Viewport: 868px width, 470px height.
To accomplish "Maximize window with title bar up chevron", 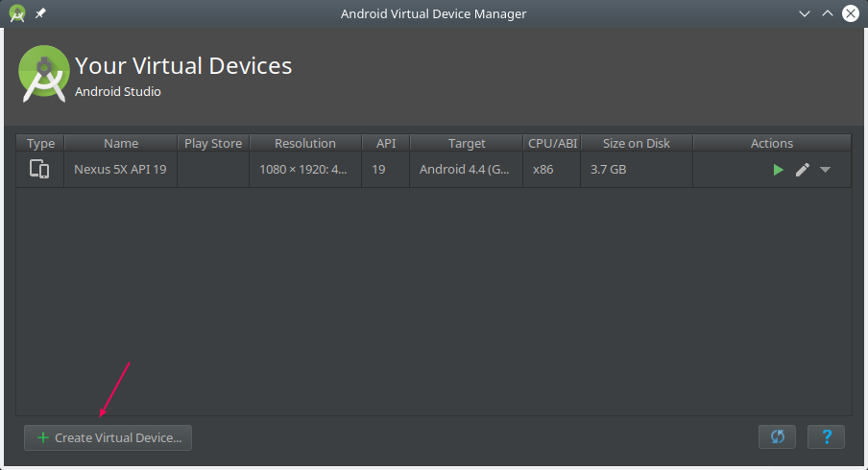I will click(827, 13).
